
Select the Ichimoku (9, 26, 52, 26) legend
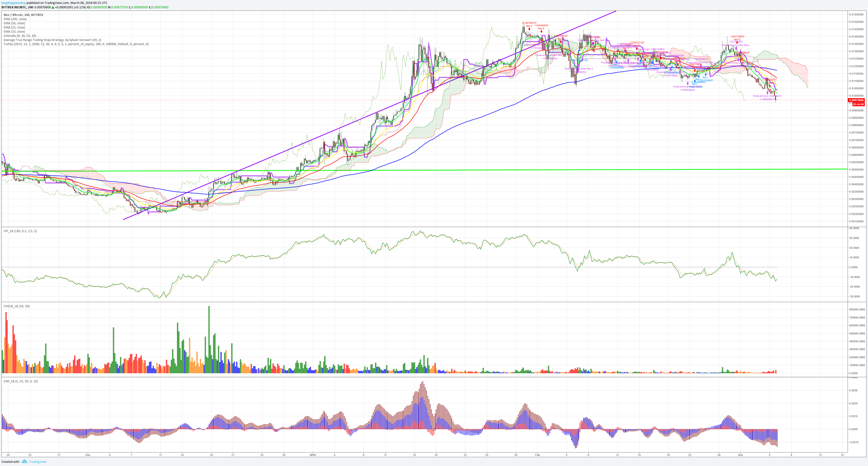[20, 36]
